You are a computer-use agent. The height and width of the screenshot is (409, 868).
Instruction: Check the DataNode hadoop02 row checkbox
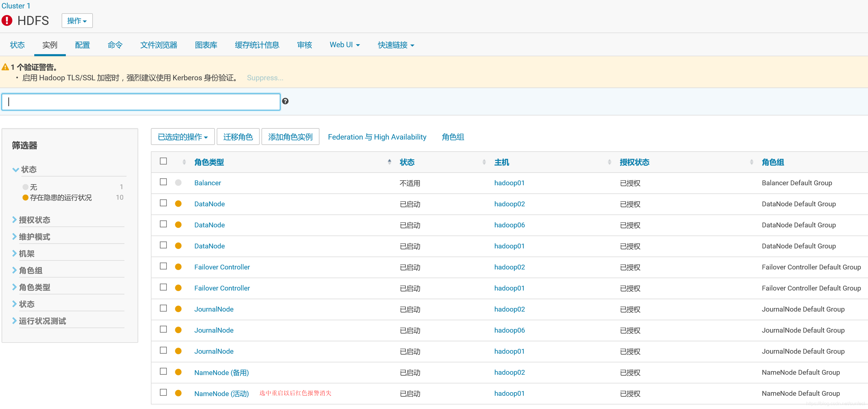coord(164,203)
